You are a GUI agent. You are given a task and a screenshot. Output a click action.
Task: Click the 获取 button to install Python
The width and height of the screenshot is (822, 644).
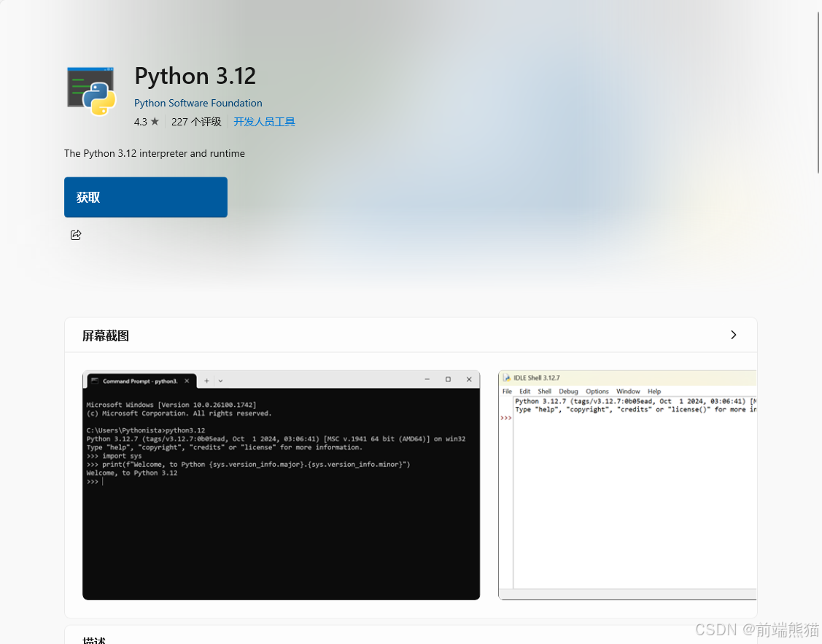click(145, 197)
